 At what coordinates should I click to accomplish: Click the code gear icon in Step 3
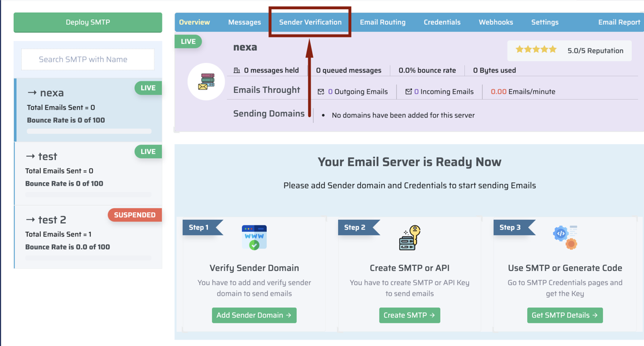(x=565, y=237)
